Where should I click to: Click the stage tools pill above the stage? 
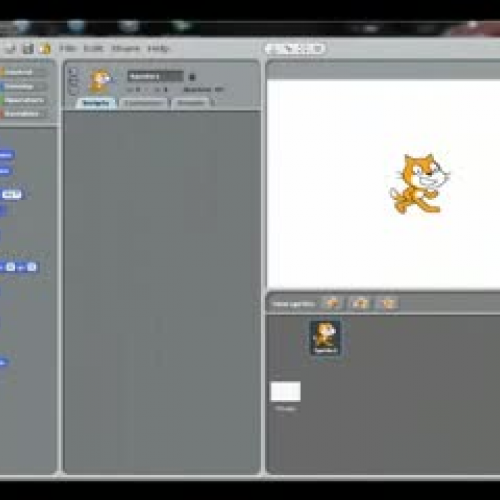point(295,49)
